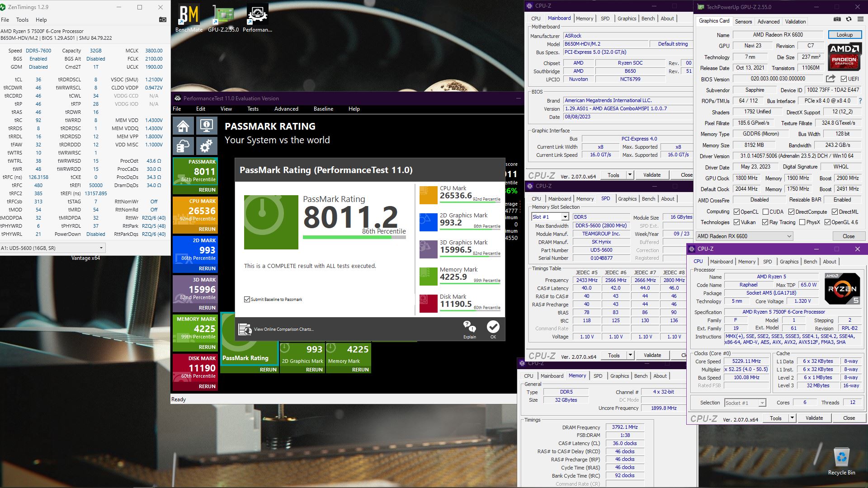Click large green PassMark Rating tile
The image size is (868, 488).
(x=271, y=222)
